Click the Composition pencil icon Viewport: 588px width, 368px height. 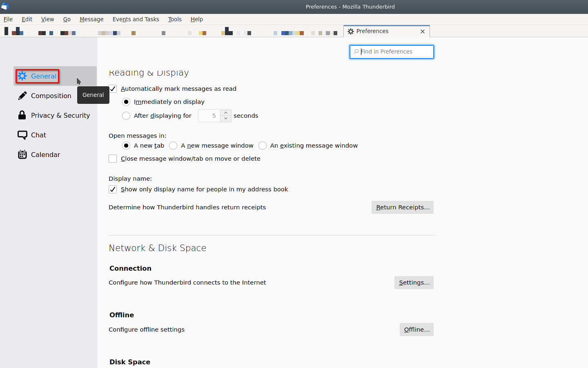(22, 96)
